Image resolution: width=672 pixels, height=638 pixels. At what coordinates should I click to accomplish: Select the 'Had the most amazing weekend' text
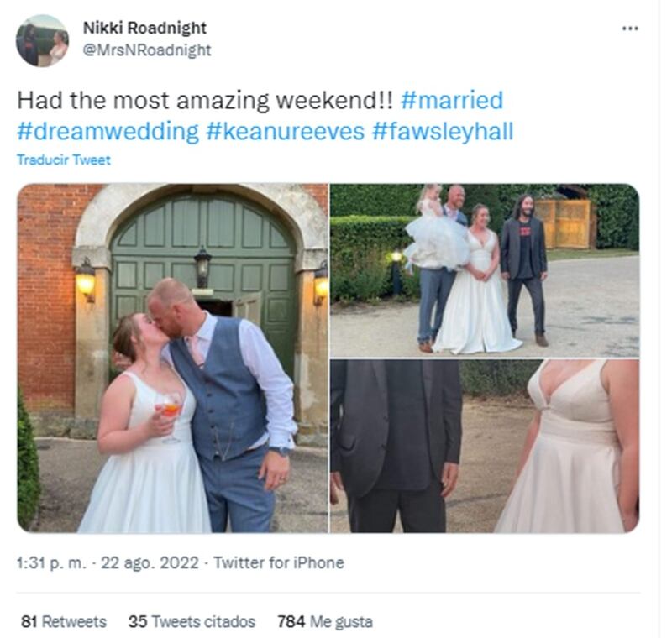(x=204, y=101)
